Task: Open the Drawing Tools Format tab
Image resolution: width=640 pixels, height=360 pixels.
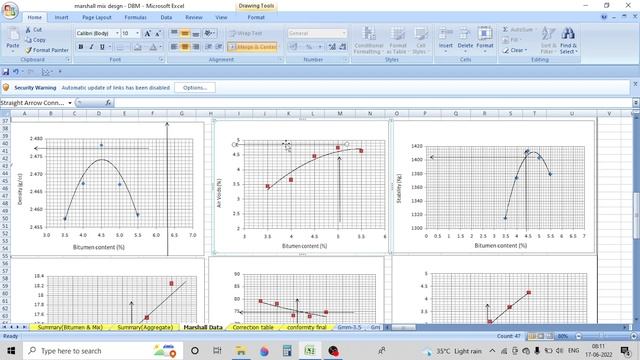Action: 256,18
